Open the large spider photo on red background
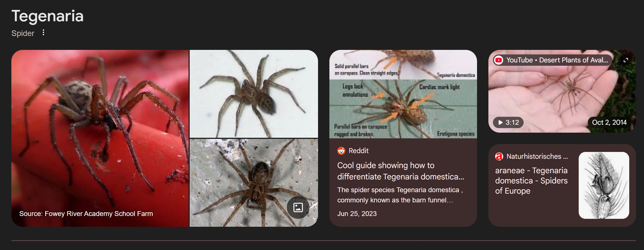This screenshot has width=644, height=250. [100, 138]
